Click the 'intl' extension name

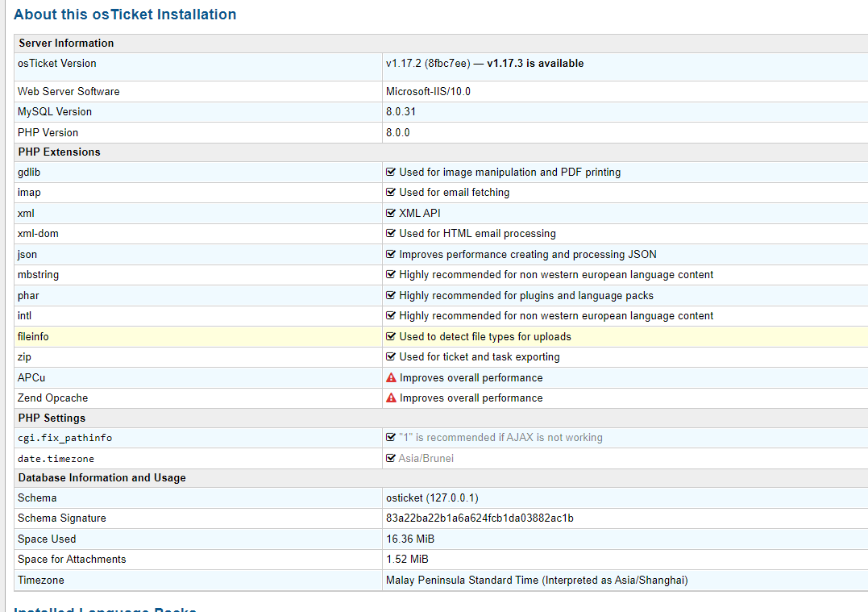coord(24,316)
